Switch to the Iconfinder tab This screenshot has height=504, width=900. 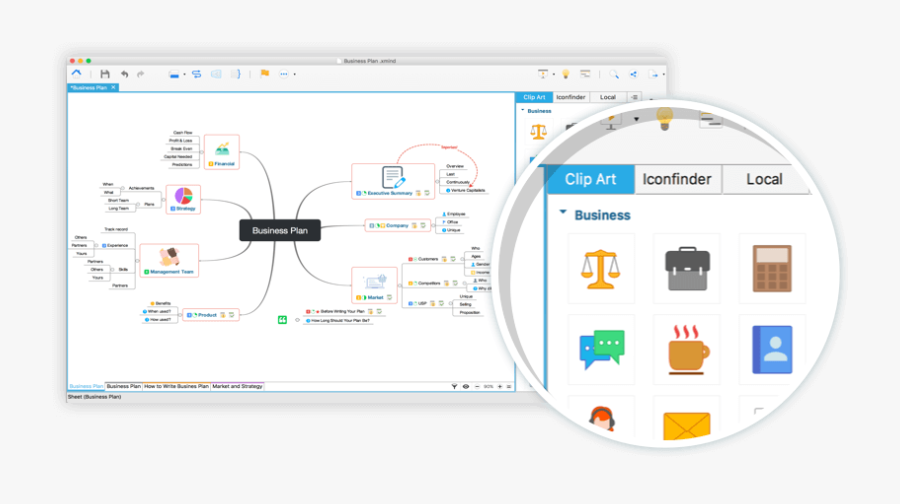[677, 179]
